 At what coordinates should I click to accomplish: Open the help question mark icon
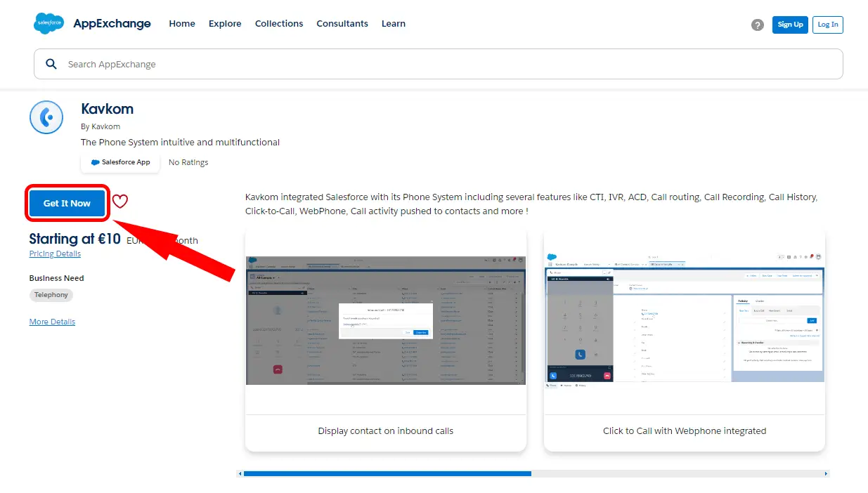click(x=757, y=25)
